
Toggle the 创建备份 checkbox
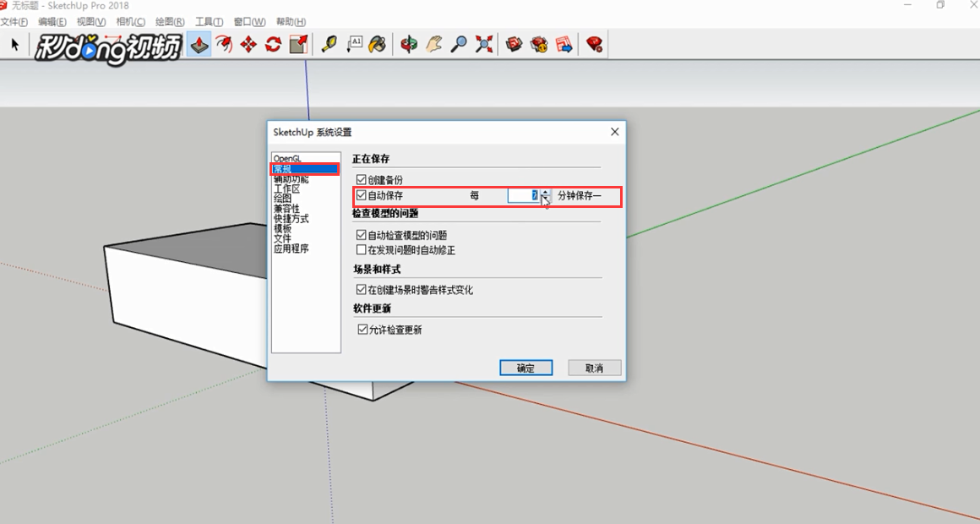[362, 180]
